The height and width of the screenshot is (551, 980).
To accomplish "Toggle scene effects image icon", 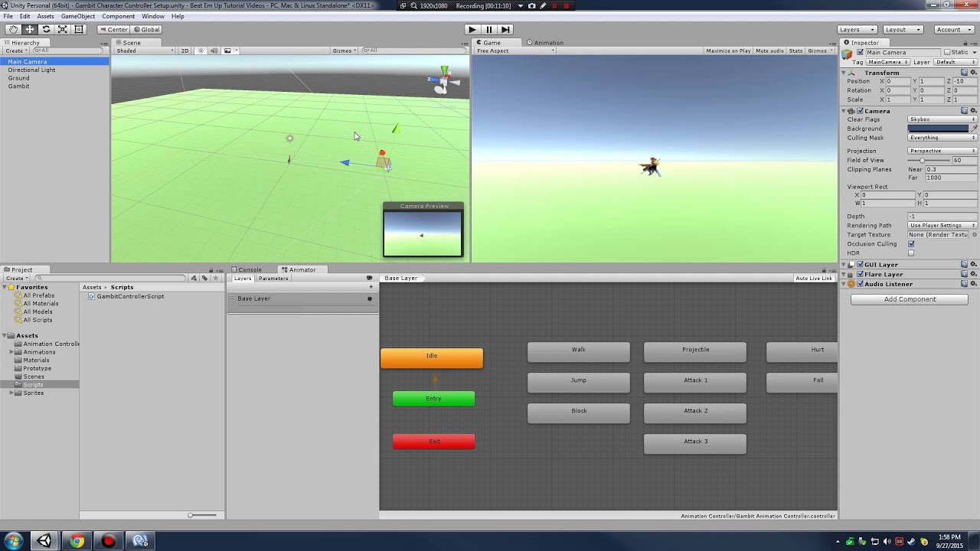I will [227, 51].
